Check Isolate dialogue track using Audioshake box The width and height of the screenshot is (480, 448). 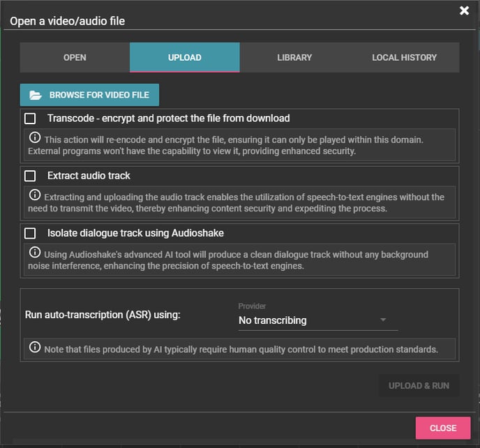coord(30,233)
